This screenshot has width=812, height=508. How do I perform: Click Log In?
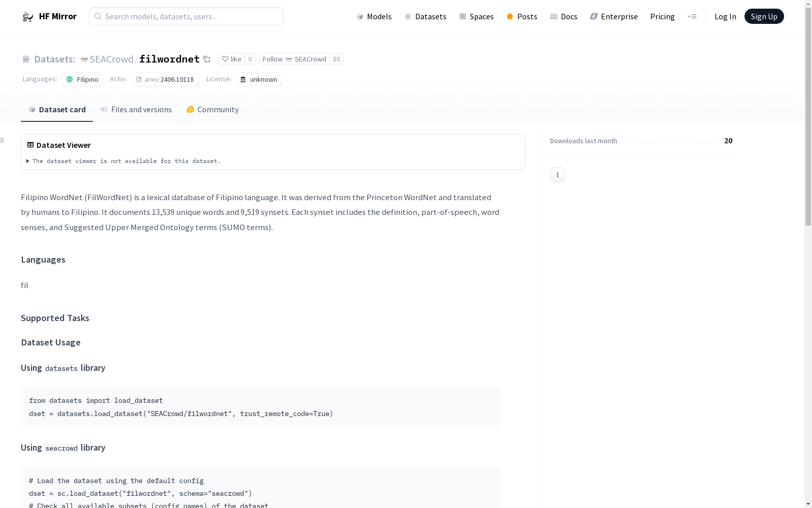[725, 16]
